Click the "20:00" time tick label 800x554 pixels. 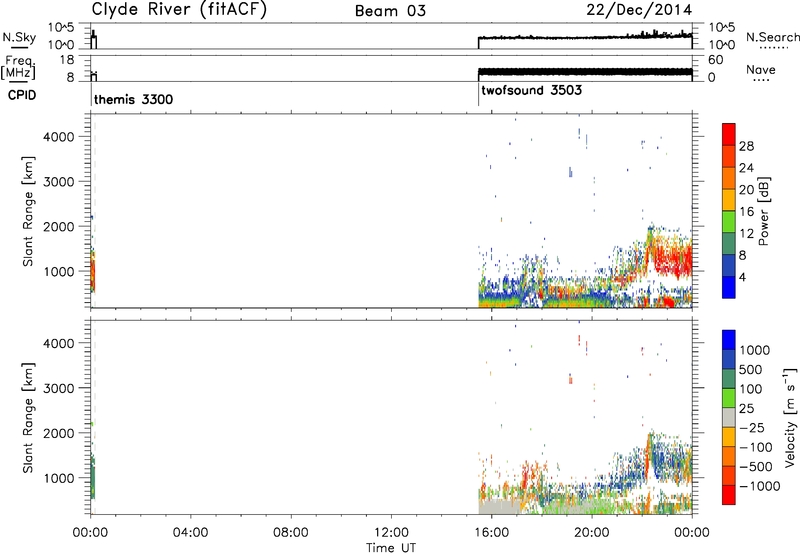click(x=592, y=533)
